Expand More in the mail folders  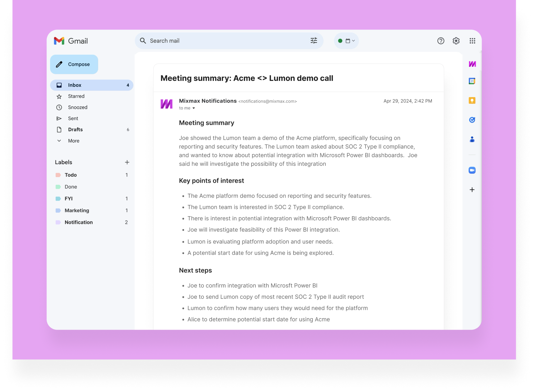73,141
